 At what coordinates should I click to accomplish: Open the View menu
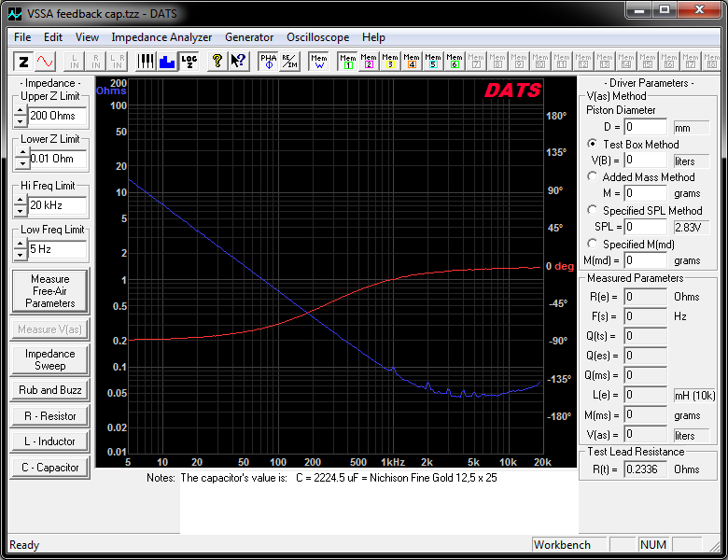pos(87,37)
